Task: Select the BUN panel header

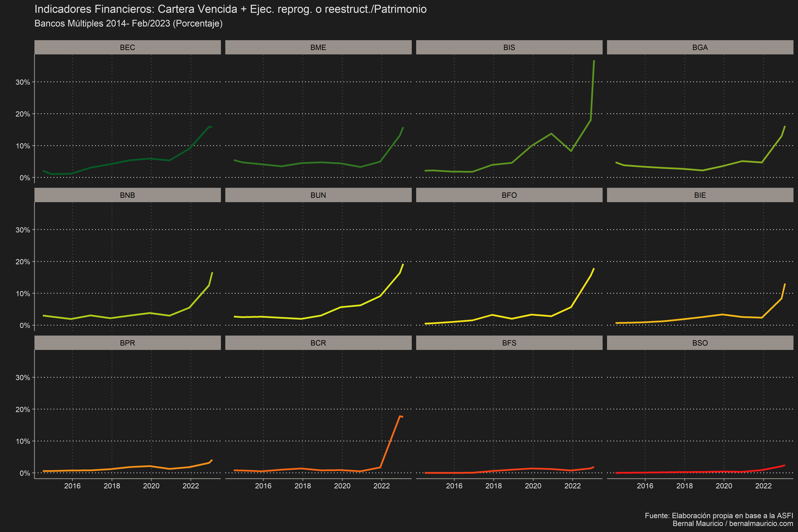Action: pos(318,195)
